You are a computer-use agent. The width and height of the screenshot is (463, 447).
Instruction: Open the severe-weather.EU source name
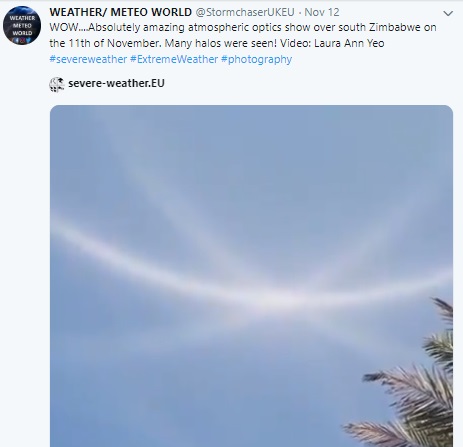(x=116, y=83)
